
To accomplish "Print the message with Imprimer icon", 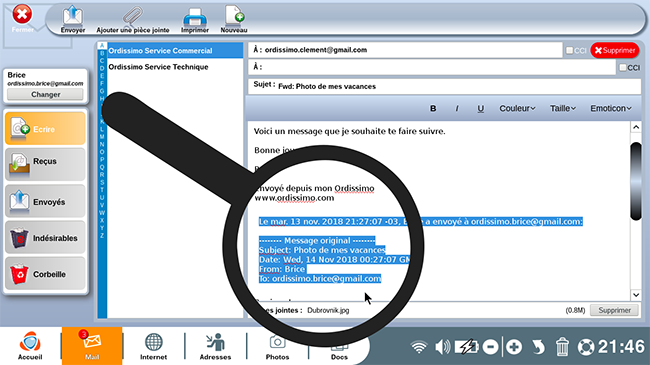I will pyautogui.click(x=194, y=19).
